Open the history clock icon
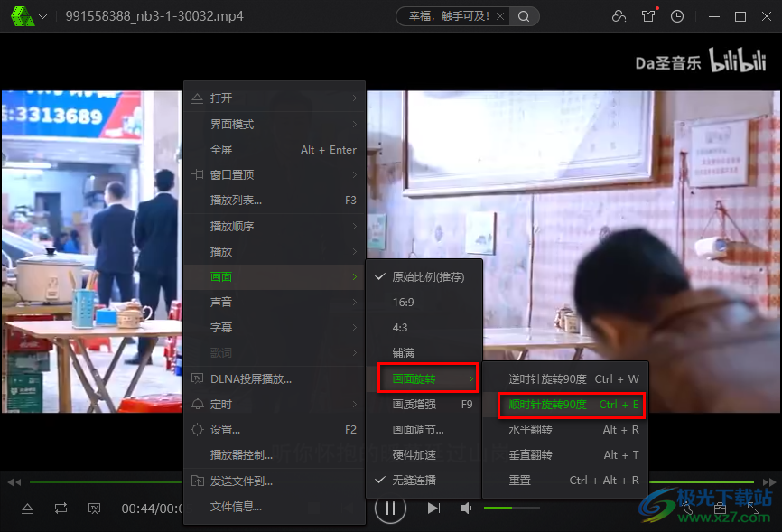This screenshot has width=782, height=532. [x=676, y=16]
